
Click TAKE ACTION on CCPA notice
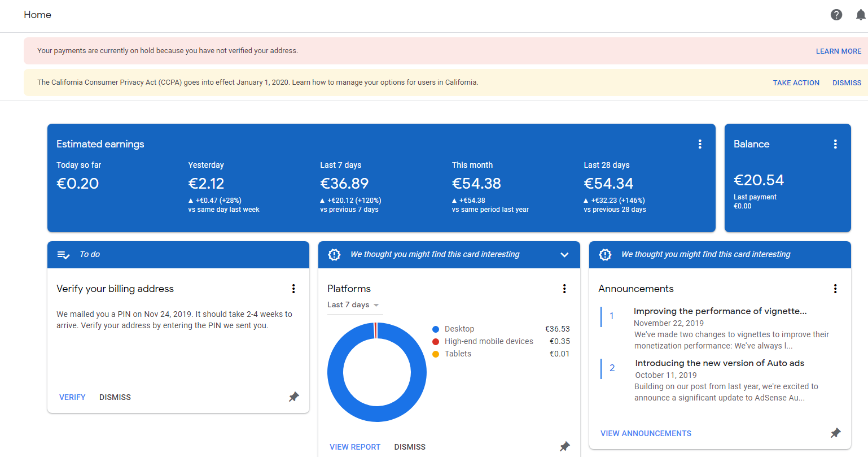pos(796,82)
